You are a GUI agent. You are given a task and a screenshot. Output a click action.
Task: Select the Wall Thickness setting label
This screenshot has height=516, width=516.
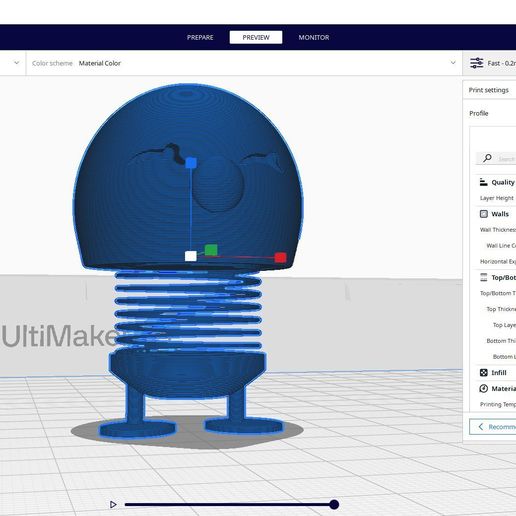pos(498,230)
